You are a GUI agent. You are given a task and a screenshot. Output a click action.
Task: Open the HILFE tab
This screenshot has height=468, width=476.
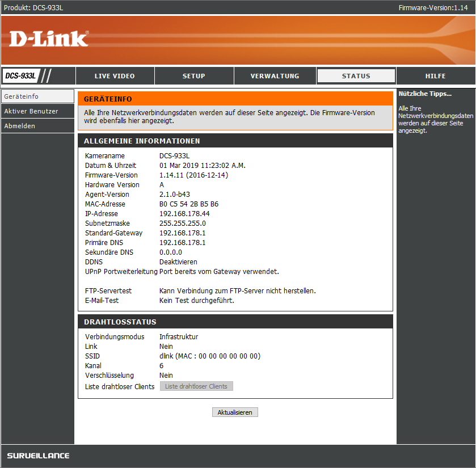coord(436,76)
